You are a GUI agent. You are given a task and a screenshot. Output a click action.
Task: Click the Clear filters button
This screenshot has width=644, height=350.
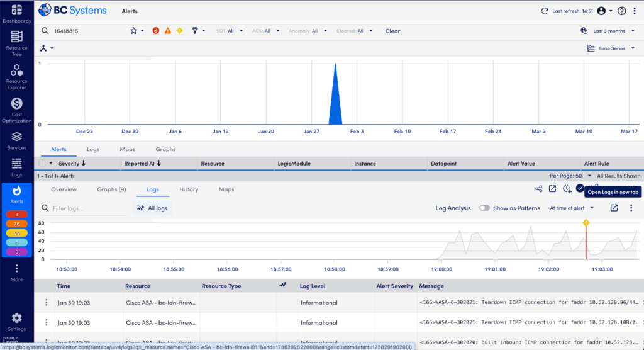(x=392, y=31)
